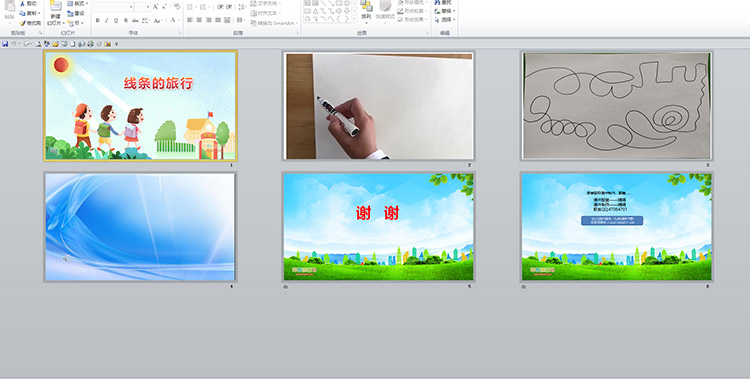Click the Save icon in quick access toolbar
The image size is (750, 379).
5,44
